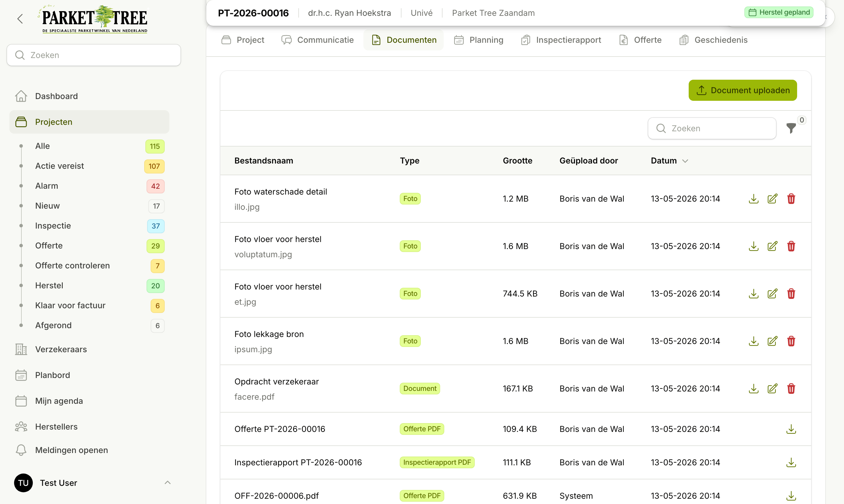
Task: Delete the Foto lekkage bron file
Action: pyautogui.click(x=791, y=341)
